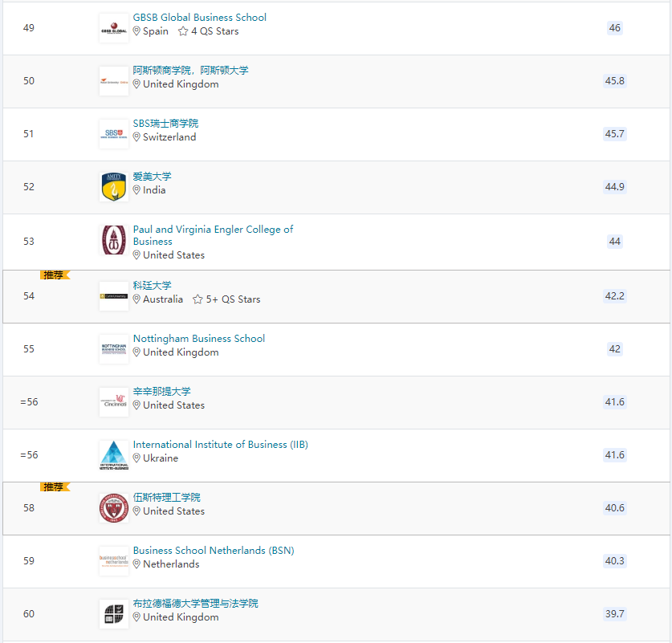Open GBSB Global Business School link
672x643 pixels.
tap(199, 18)
